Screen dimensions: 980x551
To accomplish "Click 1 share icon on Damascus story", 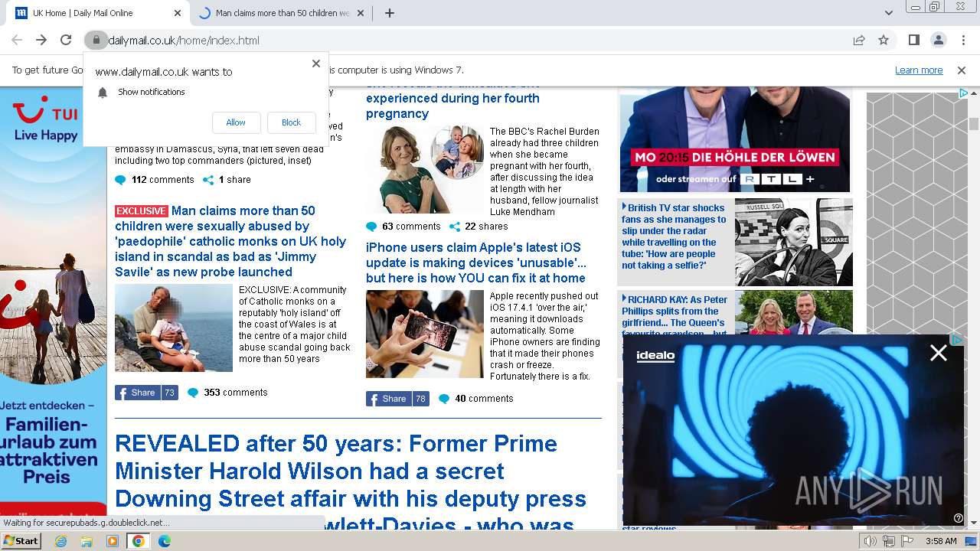I will point(227,180).
